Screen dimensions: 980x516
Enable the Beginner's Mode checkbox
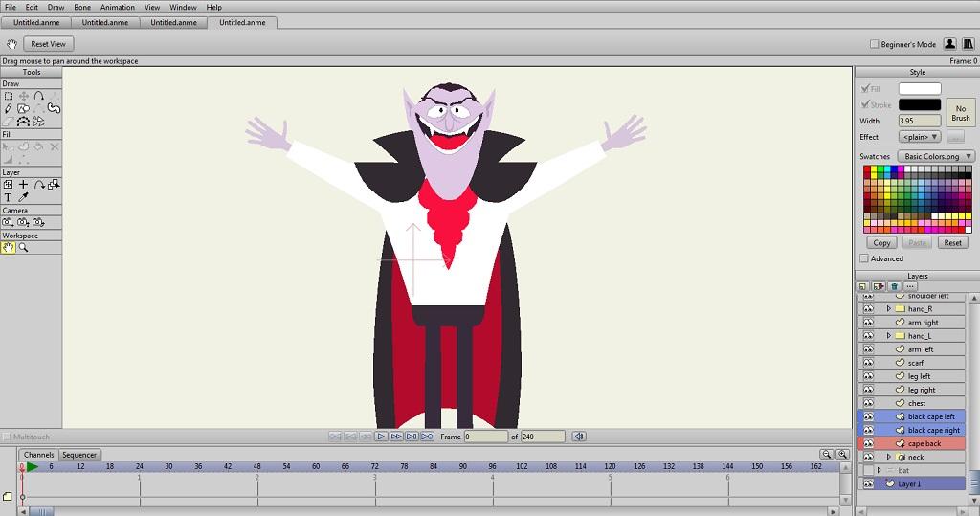874,44
